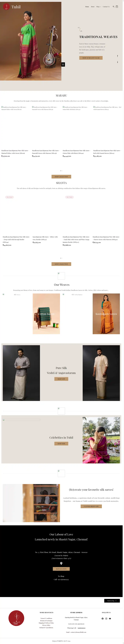Select second carousel dot under Marabu products
This screenshot has height=644, width=124.
click(x=62, y=171)
